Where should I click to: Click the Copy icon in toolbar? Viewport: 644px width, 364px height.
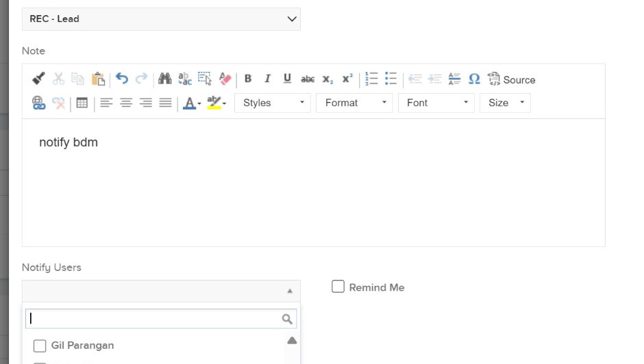[x=77, y=79]
